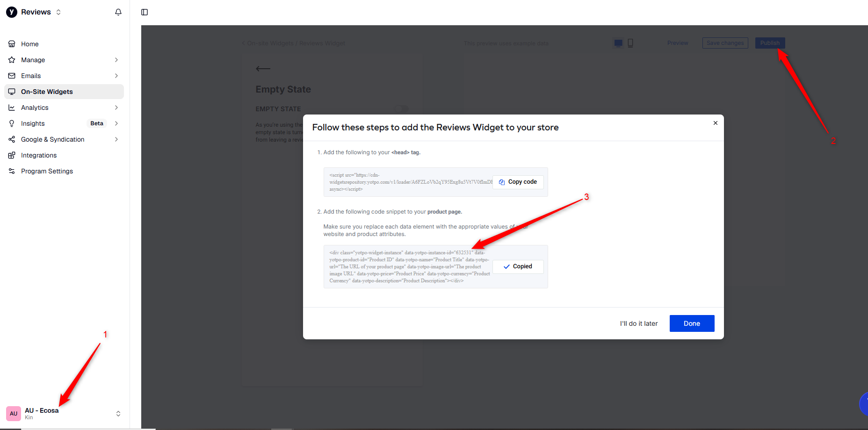This screenshot has width=868, height=430.
Task: Click the Copied button for product snippet
Action: (518, 266)
